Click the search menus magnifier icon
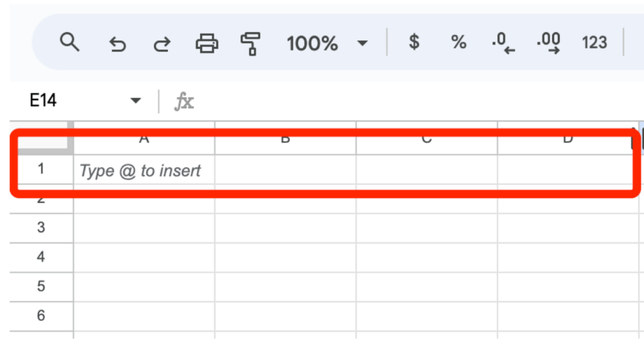This screenshot has width=644, height=347. coord(69,43)
